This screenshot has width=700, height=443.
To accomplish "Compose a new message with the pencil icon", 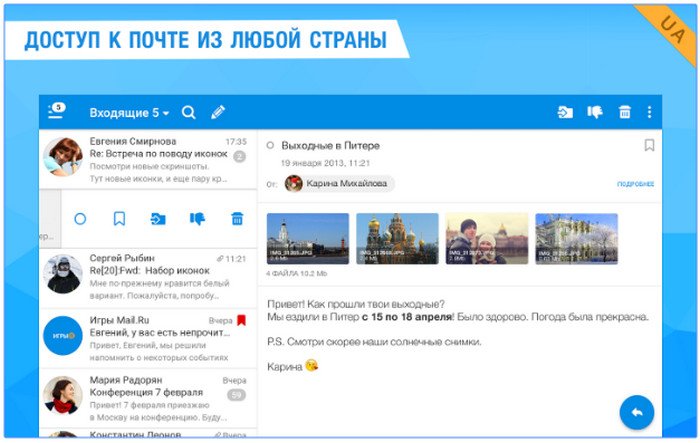I will tap(218, 112).
